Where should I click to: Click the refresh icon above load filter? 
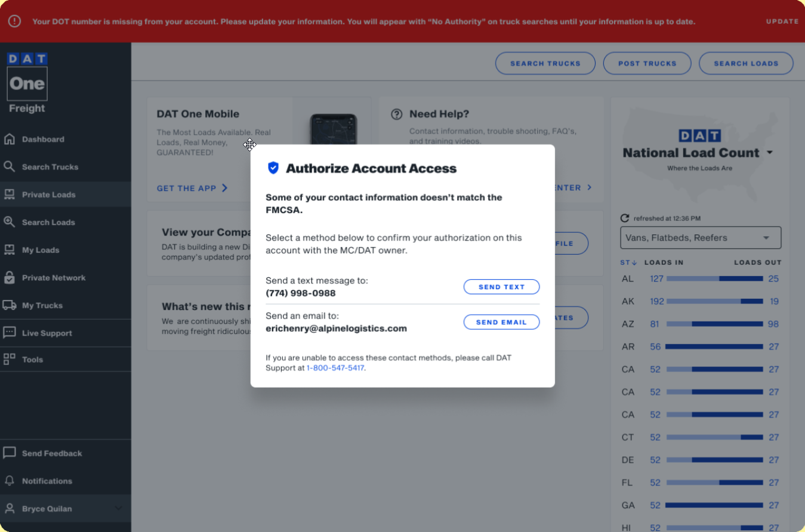(x=625, y=218)
